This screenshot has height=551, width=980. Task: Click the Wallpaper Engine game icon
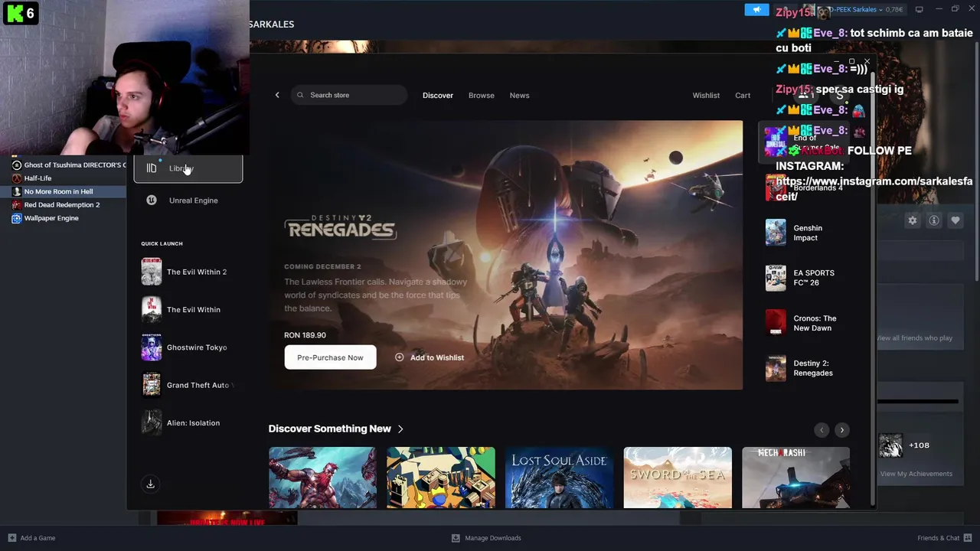17,218
